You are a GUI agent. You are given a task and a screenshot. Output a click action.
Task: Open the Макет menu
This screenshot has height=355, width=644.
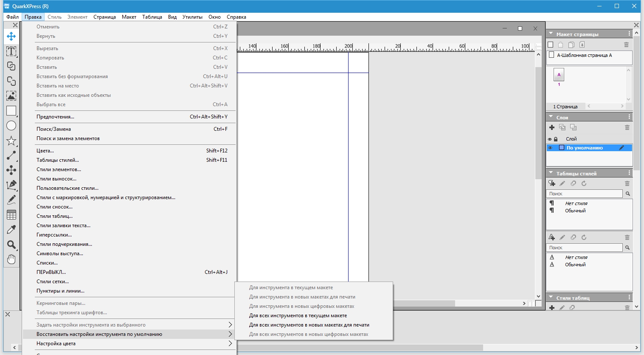129,17
